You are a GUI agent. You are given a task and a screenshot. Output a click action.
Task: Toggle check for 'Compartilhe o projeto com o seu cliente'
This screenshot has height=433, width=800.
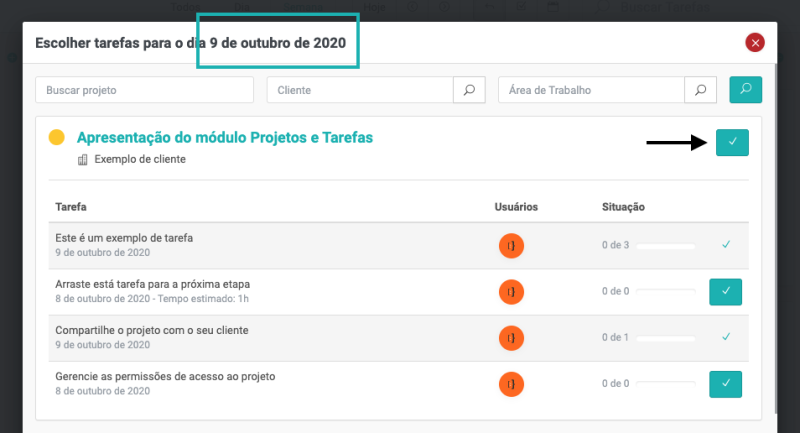pos(726,337)
